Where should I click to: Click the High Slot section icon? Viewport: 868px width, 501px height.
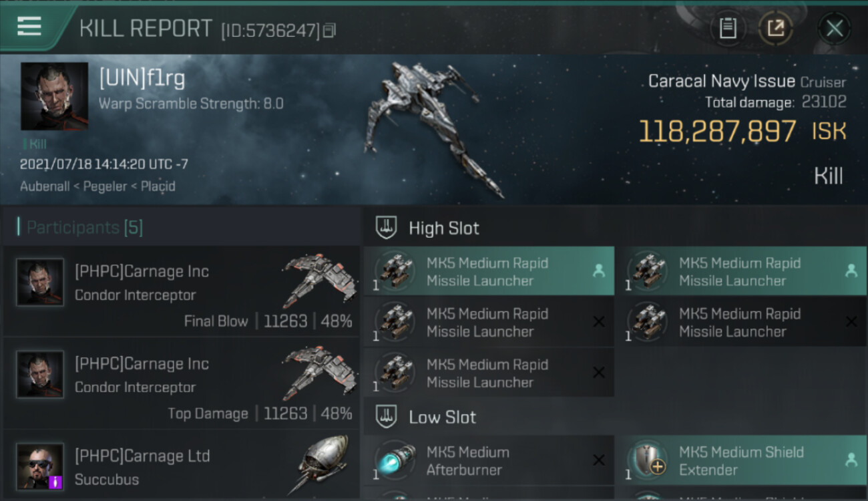point(387,228)
